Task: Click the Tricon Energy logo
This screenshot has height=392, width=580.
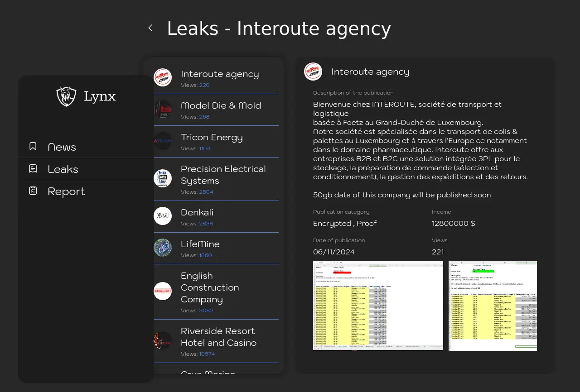Action: click(163, 141)
